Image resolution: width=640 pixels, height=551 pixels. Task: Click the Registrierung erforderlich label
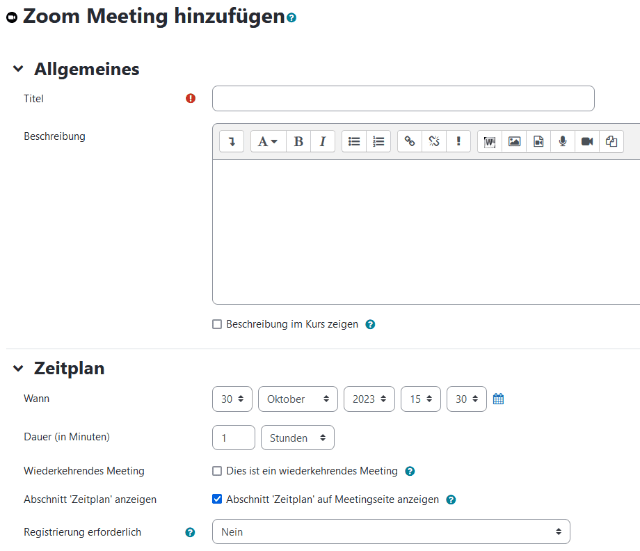pyautogui.click(x=82, y=532)
